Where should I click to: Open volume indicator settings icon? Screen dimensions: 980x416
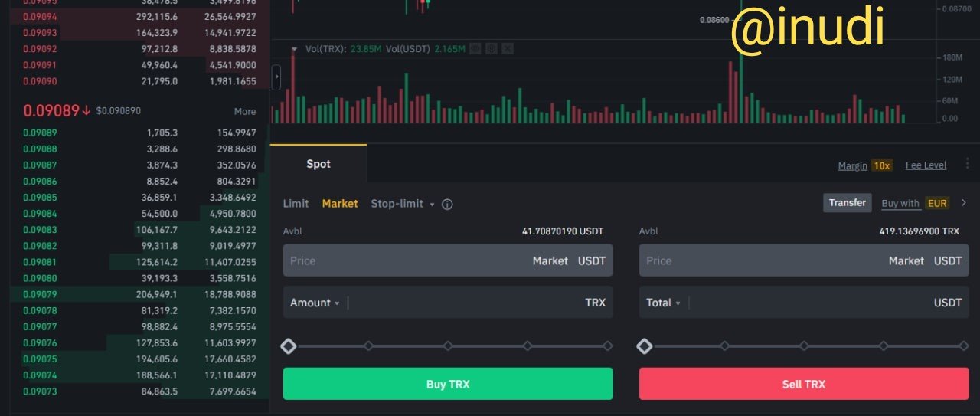[492, 48]
